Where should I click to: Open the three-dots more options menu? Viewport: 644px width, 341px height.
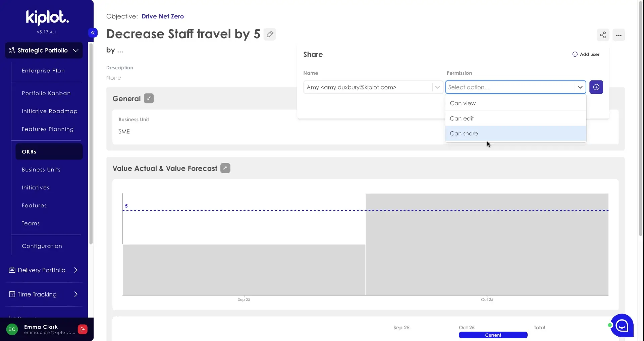coord(619,35)
